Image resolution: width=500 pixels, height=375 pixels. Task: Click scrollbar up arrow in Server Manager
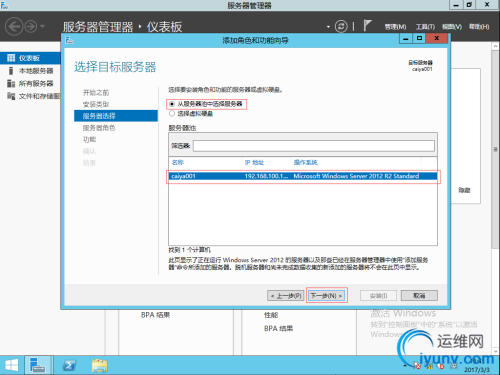[x=496, y=46]
